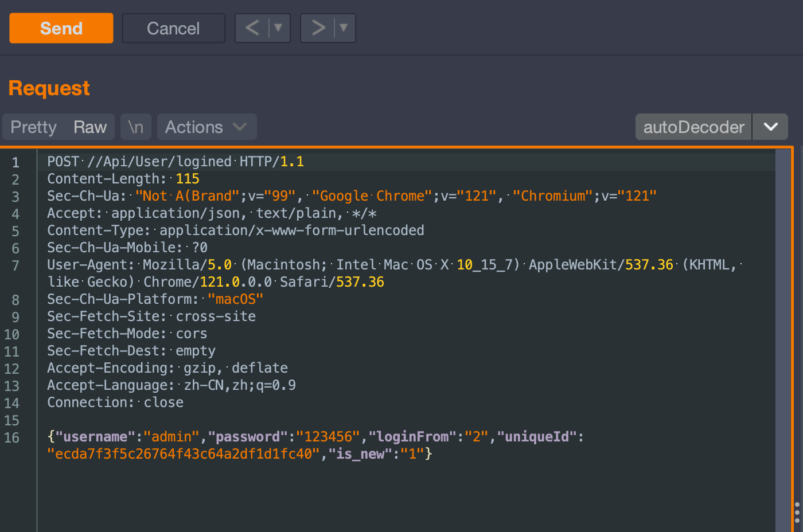
Task: Cancel the current request
Action: (x=173, y=28)
